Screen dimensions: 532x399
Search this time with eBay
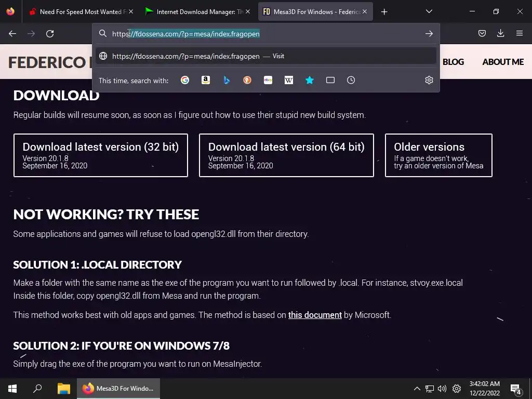click(268, 80)
